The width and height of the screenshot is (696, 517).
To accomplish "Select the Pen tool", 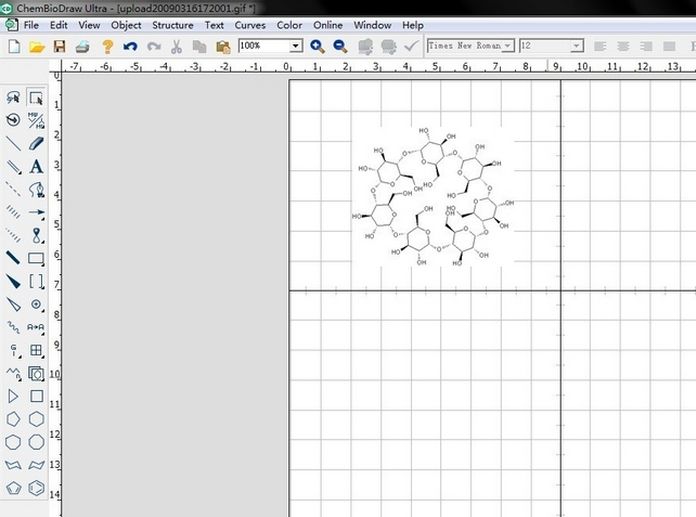I will pos(36,189).
